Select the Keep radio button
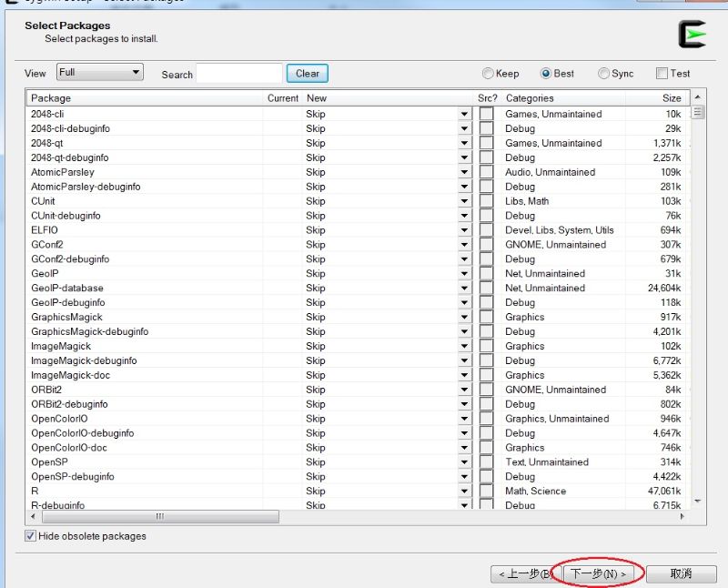Image resolution: width=728 pixels, height=588 pixels. [488, 74]
